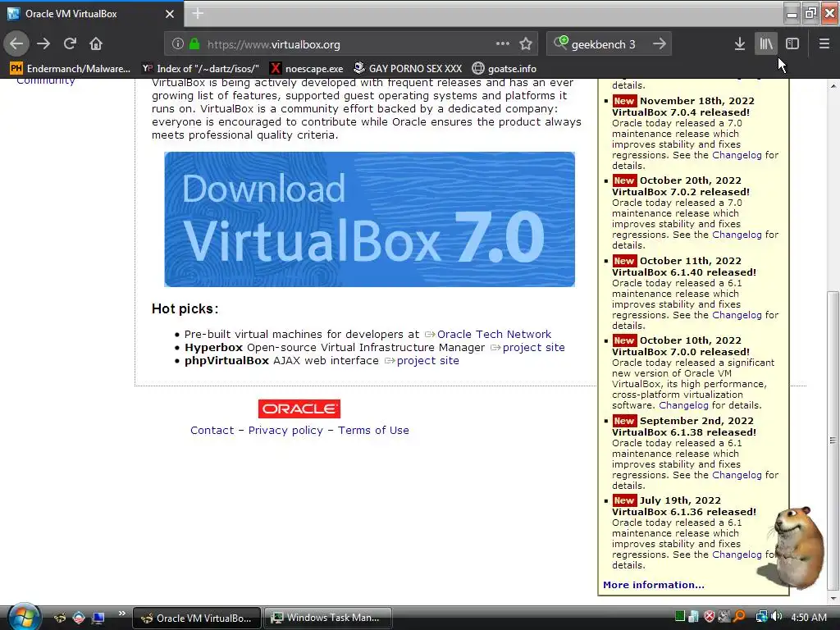
Task: Click the orange magnifier tray icon
Action: pos(739,617)
